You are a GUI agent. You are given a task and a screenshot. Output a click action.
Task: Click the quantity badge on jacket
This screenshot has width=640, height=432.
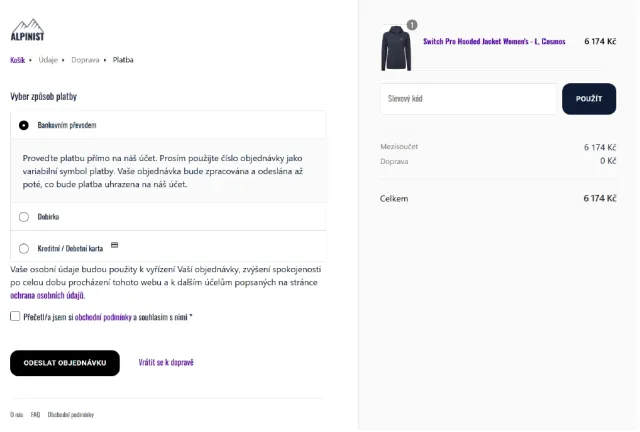[x=412, y=25]
